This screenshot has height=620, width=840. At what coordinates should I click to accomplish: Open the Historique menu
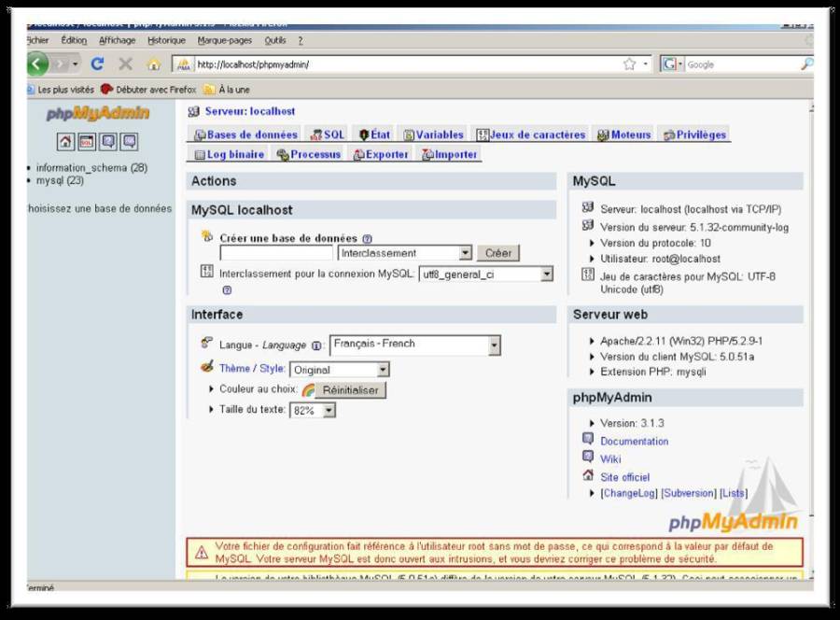tap(167, 40)
